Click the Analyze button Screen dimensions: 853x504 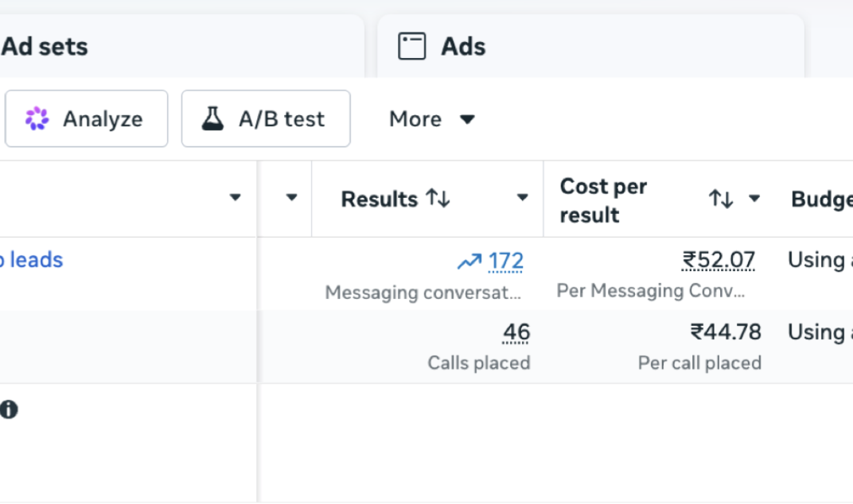87,118
